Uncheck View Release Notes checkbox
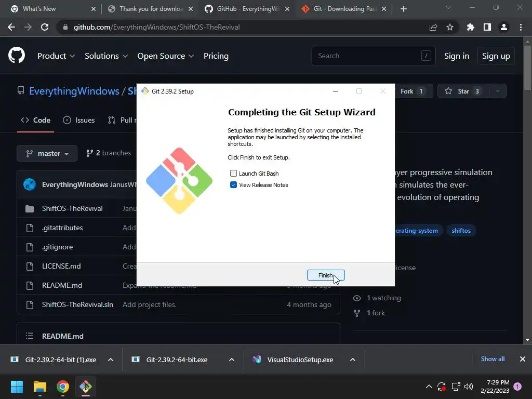Screen dimensions: 532x399 point(233,185)
